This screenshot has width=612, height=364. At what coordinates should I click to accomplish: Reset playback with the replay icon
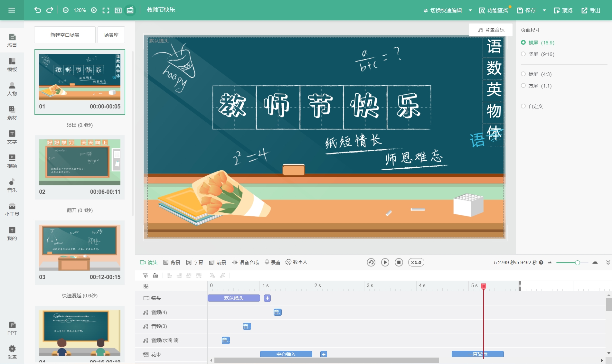click(x=371, y=262)
